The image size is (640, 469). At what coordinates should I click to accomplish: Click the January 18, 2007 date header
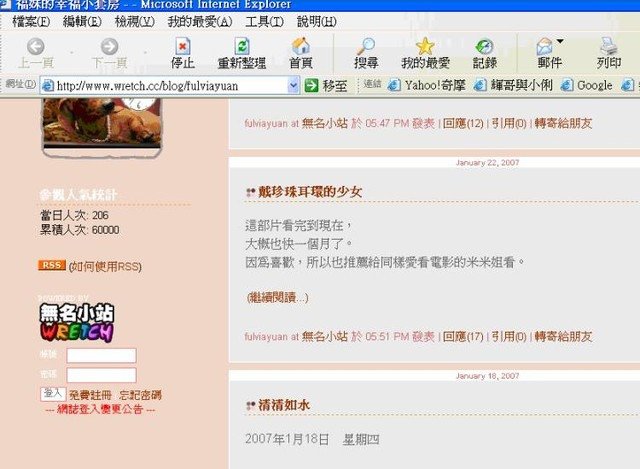coord(487,376)
